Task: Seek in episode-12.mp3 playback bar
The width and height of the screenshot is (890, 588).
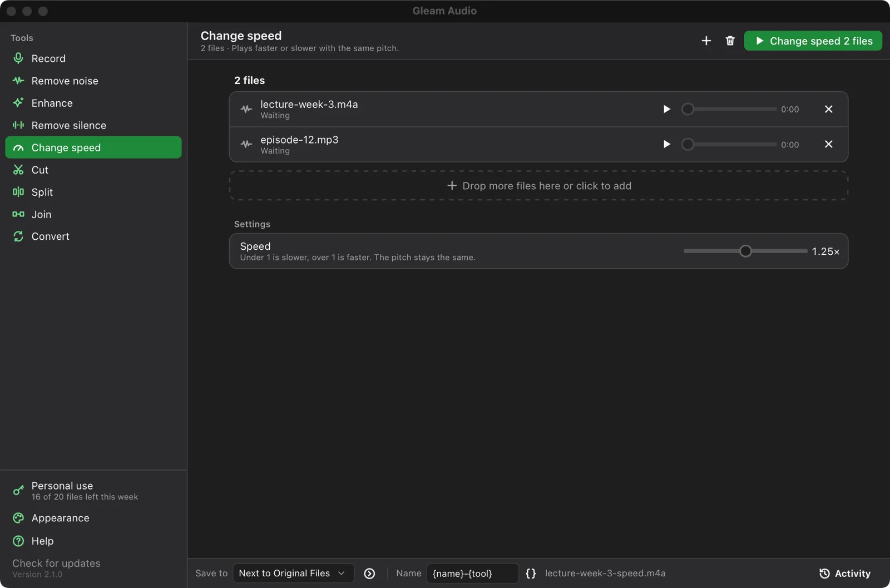Action: [x=729, y=144]
